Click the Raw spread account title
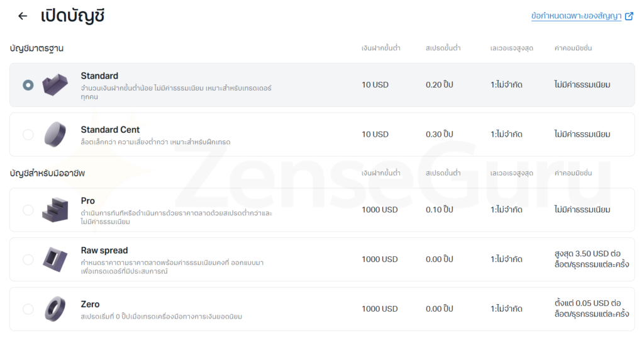Viewport: 644px width, 340px height. coord(104,251)
